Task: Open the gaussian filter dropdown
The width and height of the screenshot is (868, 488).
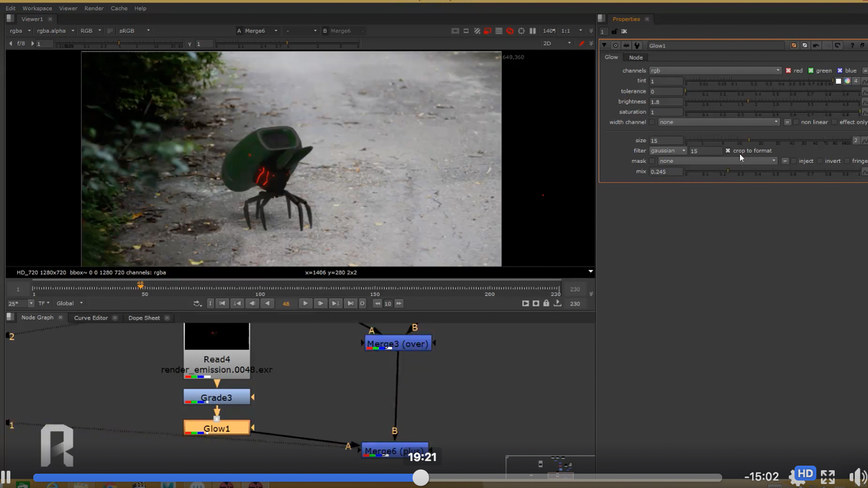Action: 668,151
